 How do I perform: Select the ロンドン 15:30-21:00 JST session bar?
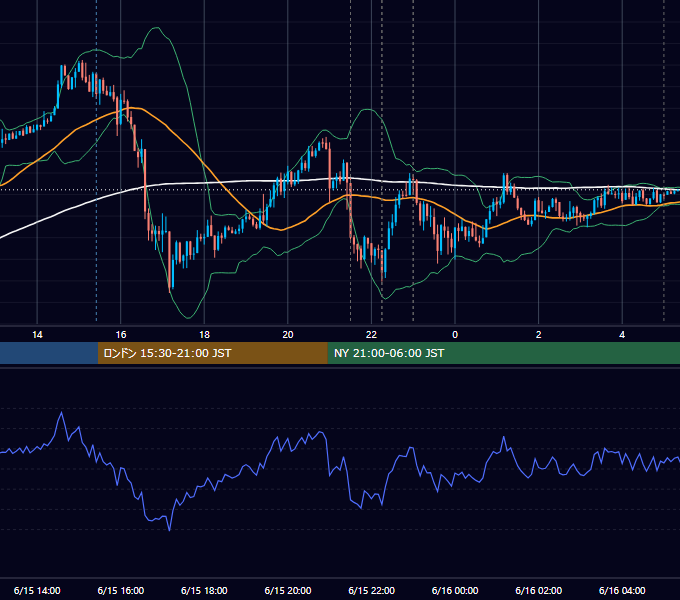coord(212,353)
